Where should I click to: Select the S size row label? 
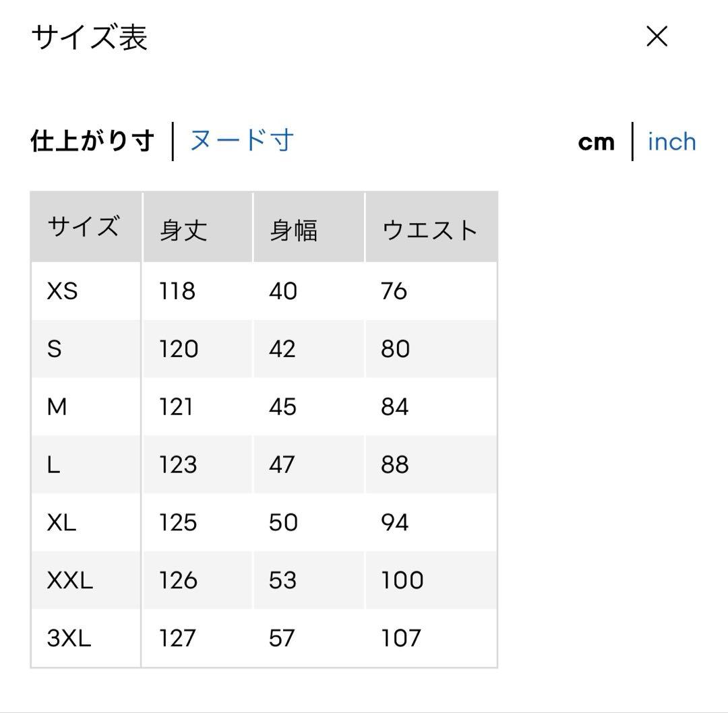click(55, 349)
